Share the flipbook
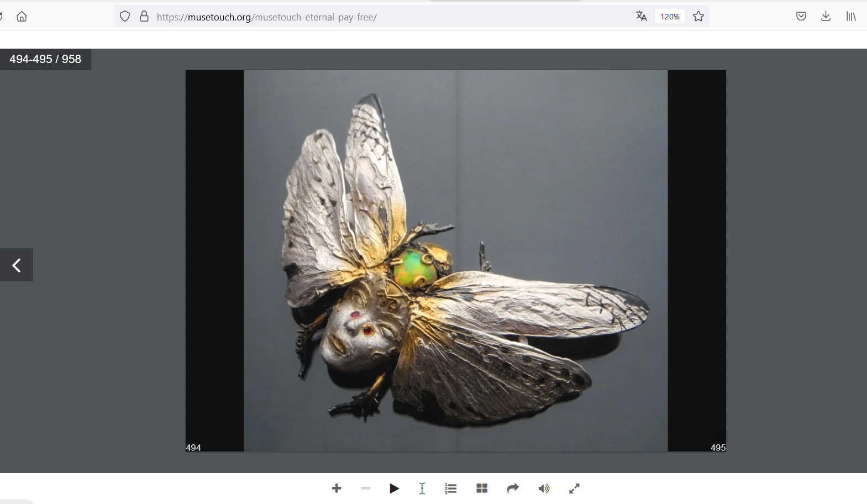The image size is (867, 504). pos(513,489)
